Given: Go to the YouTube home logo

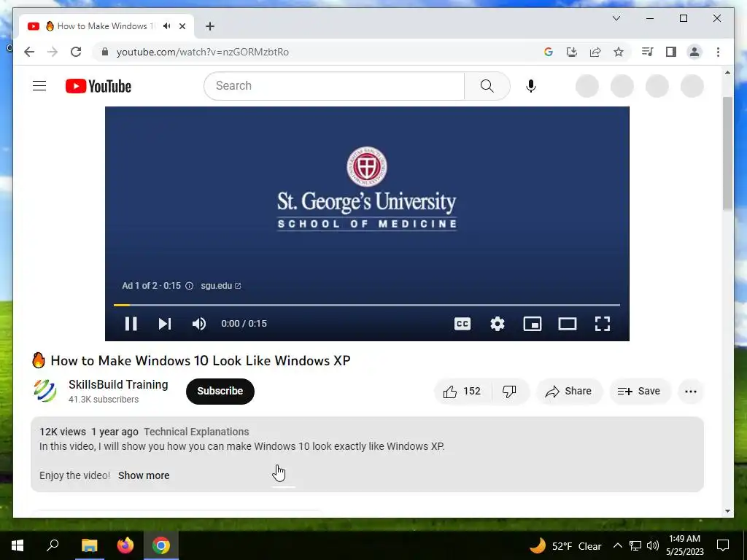Looking at the screenshot, I should 98,86.
